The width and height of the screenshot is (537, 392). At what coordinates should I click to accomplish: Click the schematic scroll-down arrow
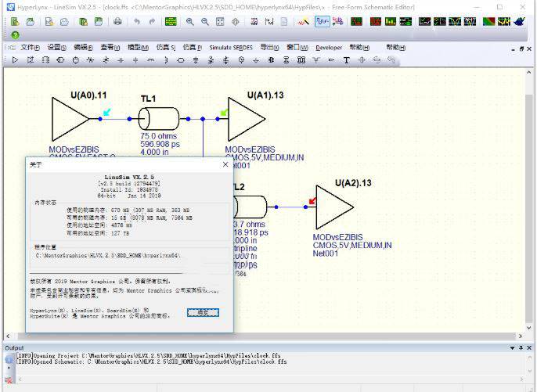click(529, 328)
